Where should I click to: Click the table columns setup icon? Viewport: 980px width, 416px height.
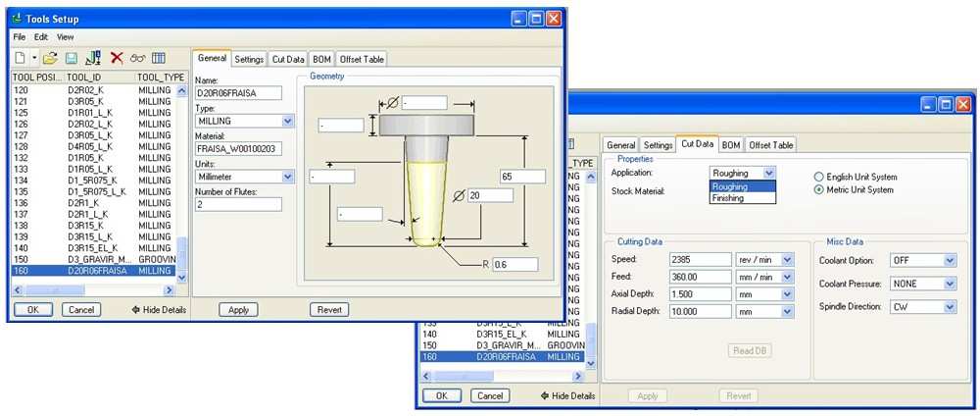159,58
